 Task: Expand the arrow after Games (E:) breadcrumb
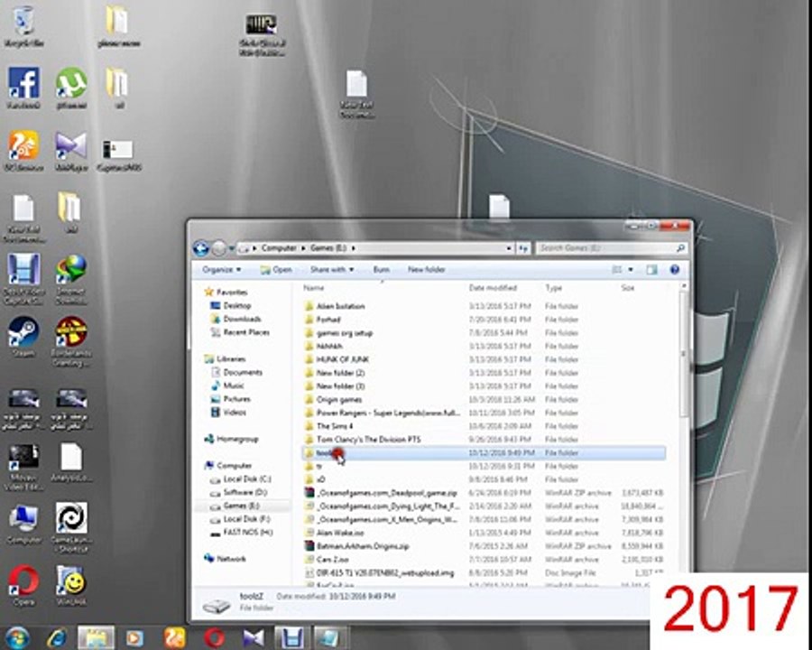[353, 248]
